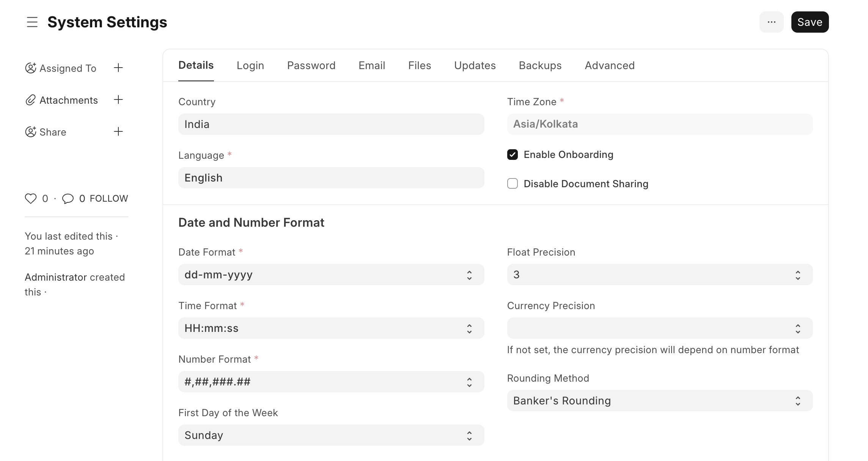Add an assignee with the Assigned To plus icon
Viewport: 868px width, 461px height.
[x=118, y=68]
